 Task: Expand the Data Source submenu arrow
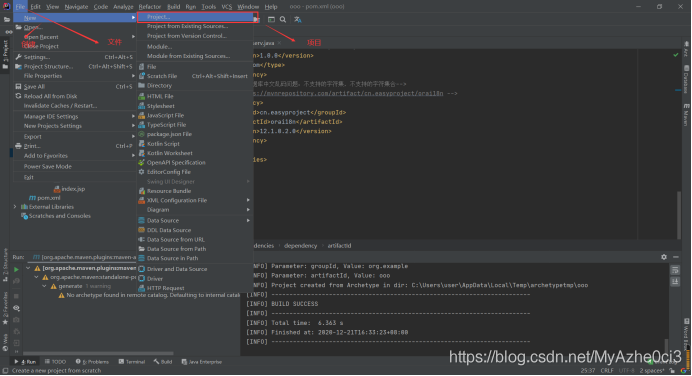click(248, 220)
